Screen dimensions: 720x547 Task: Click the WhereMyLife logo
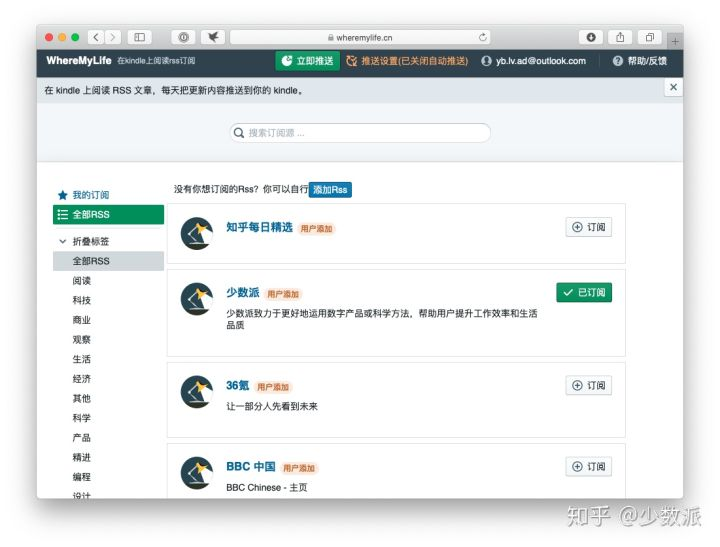pos(79,61)
